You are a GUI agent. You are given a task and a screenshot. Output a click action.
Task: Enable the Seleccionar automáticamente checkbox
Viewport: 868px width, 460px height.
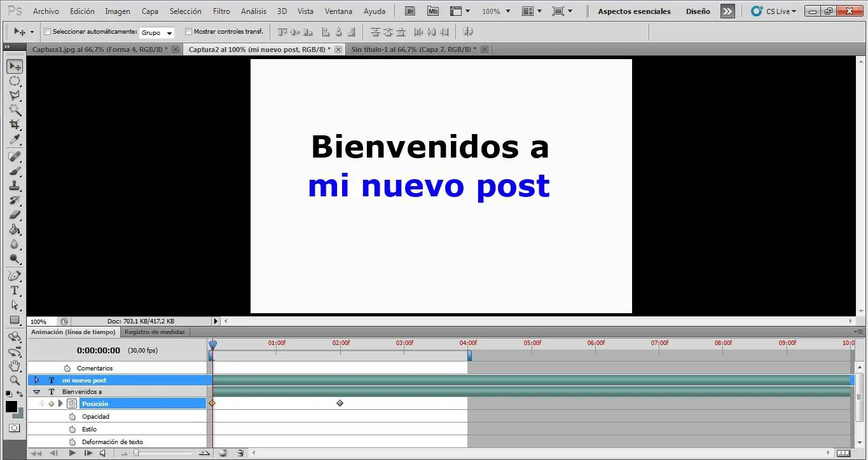pos(47,31)
